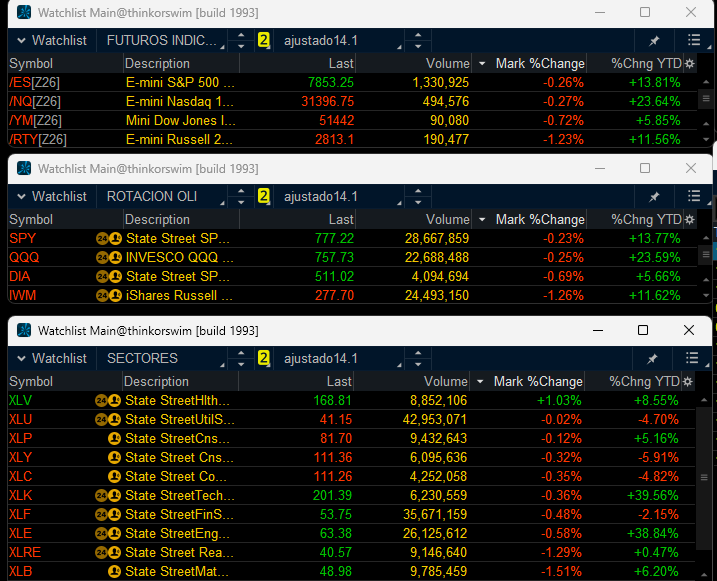Viewport: 717px width, 581px height.
Task: Step watchlist selector arrows in FUTUROS window
Action: (x=241, y=40)
